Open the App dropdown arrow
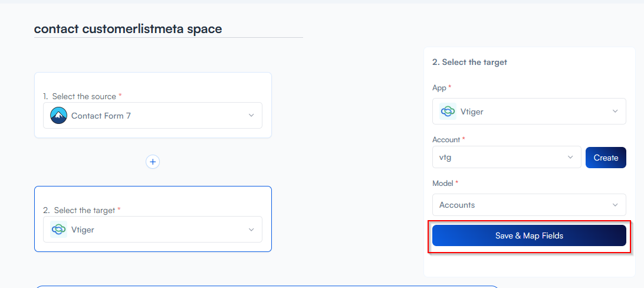The width and height of the screenshot is (644, 288). (615, 111)
